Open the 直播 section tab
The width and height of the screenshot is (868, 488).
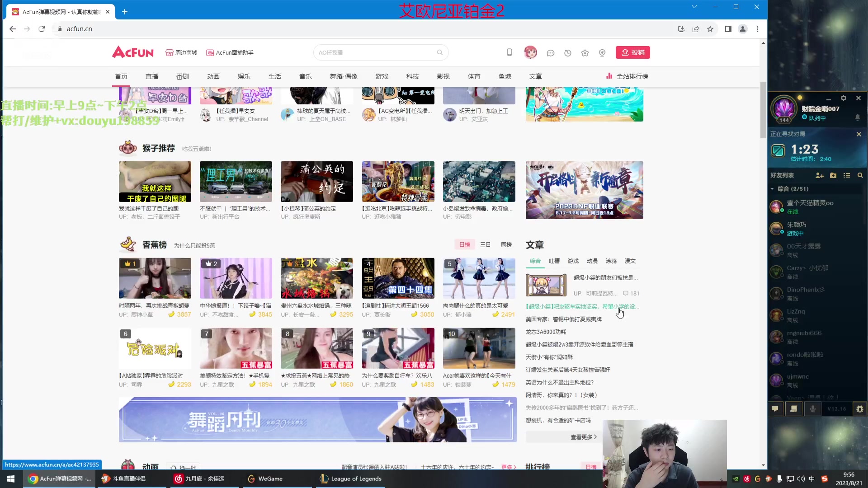[x=152, y=76]
